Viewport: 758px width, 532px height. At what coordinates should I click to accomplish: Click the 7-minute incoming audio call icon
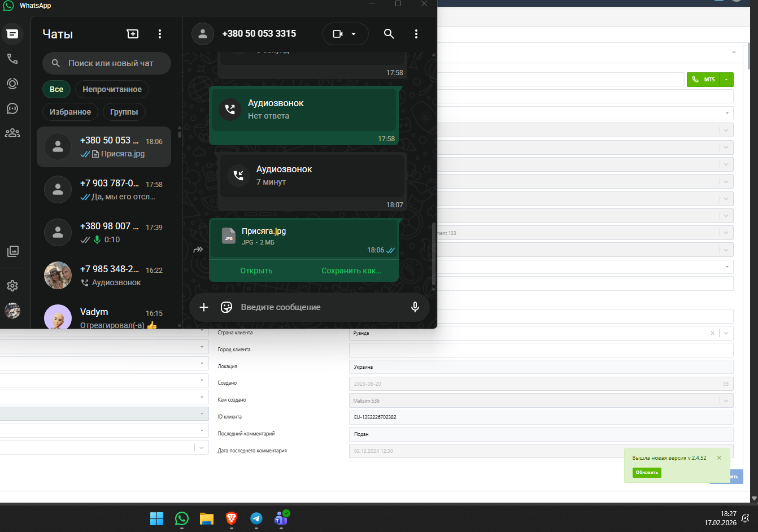[238, 176]
